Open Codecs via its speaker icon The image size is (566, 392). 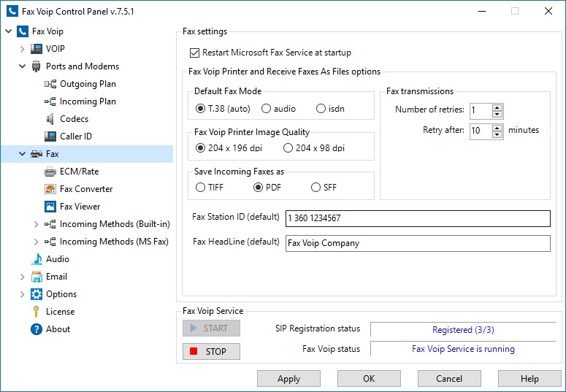coord(50,119)
